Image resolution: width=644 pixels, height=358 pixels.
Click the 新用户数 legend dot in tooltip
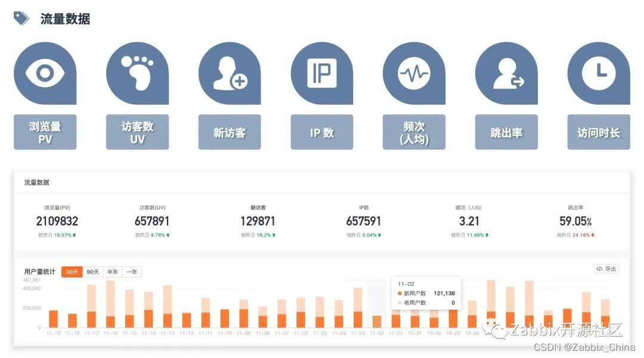[x=400, y=293]
